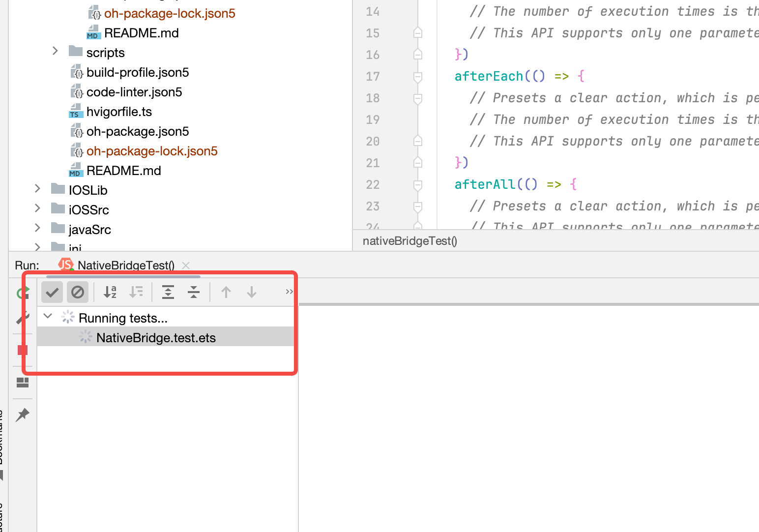Open run configuration wrench settings icon

(x=23, y=319)
